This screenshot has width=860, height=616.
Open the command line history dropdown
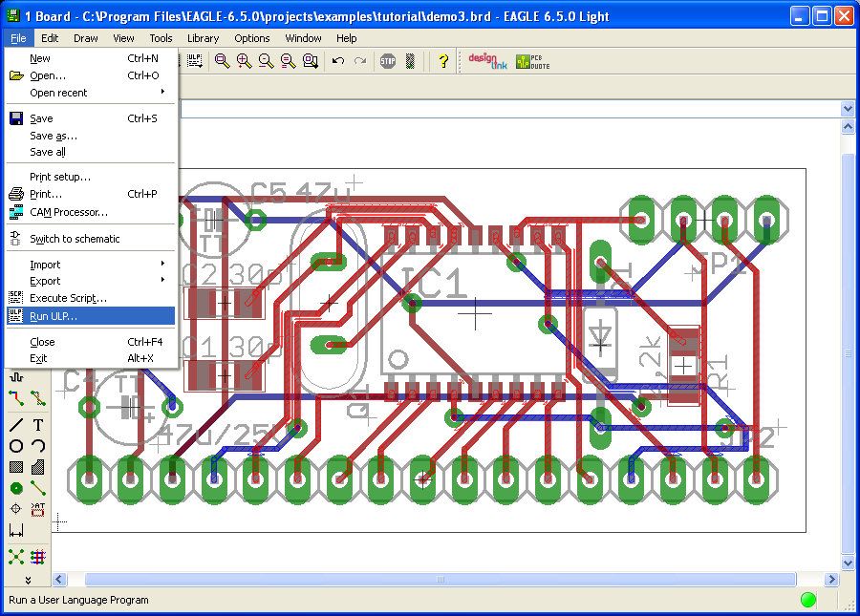[848, 110]
